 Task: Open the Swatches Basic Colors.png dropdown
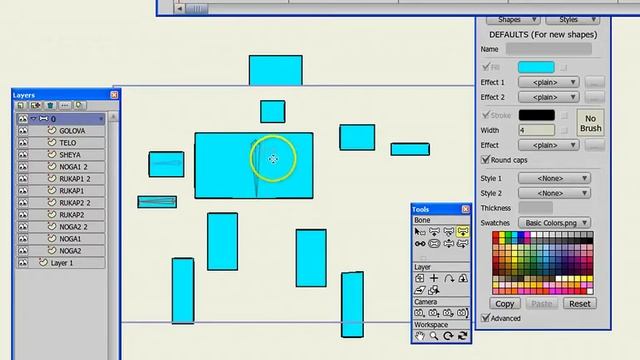pyautogui.click(x=554, y=223)
